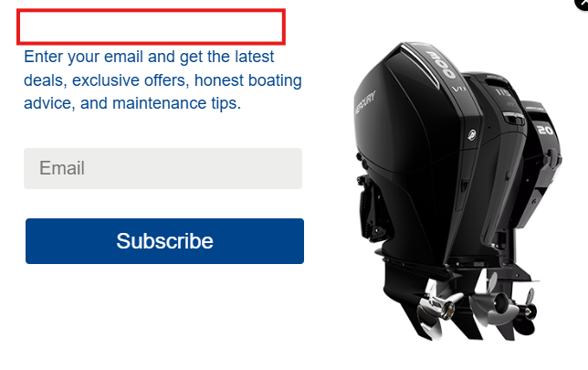Focus the Email input field

(x=163, y=168)
